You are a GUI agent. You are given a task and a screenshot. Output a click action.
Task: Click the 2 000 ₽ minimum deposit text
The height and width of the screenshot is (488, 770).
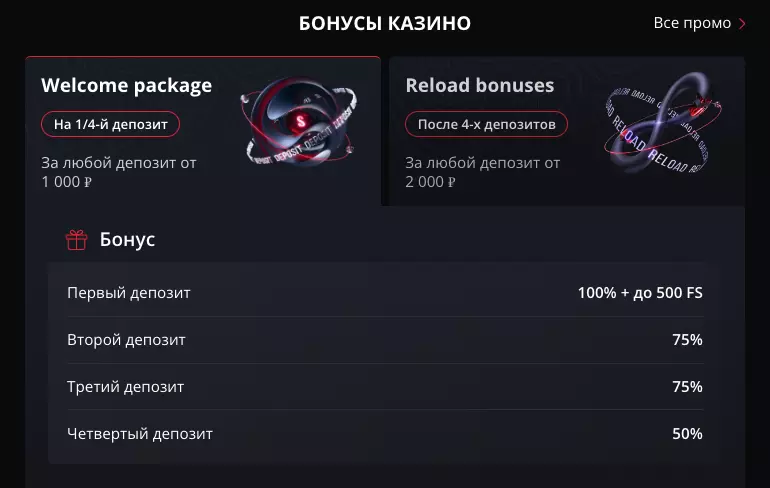point(430,182)
